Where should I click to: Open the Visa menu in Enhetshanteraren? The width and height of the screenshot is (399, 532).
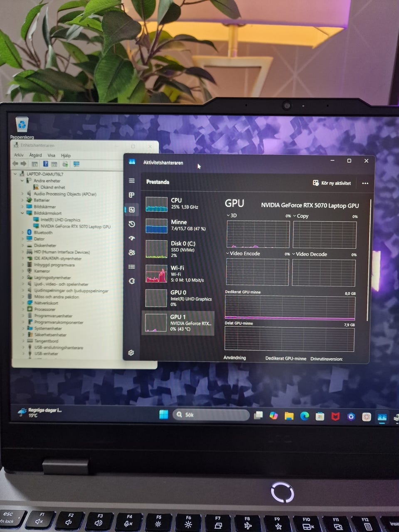pos(52,155)
